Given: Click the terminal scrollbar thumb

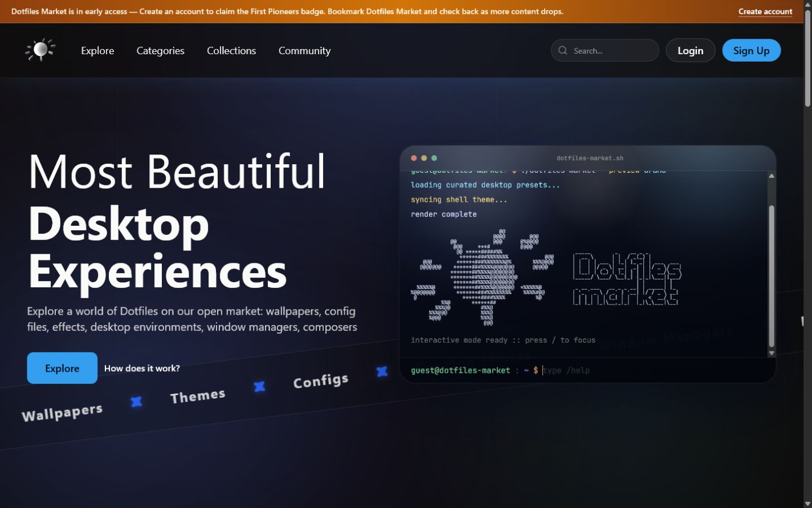Looking at the screenshot, I should pos(772,276).
